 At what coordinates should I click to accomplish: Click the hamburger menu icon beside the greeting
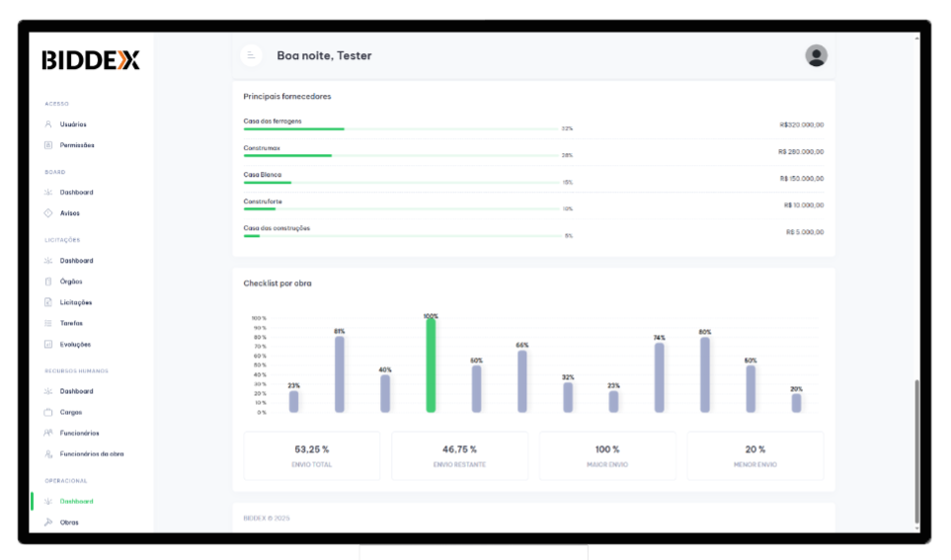tap(251, 55)
